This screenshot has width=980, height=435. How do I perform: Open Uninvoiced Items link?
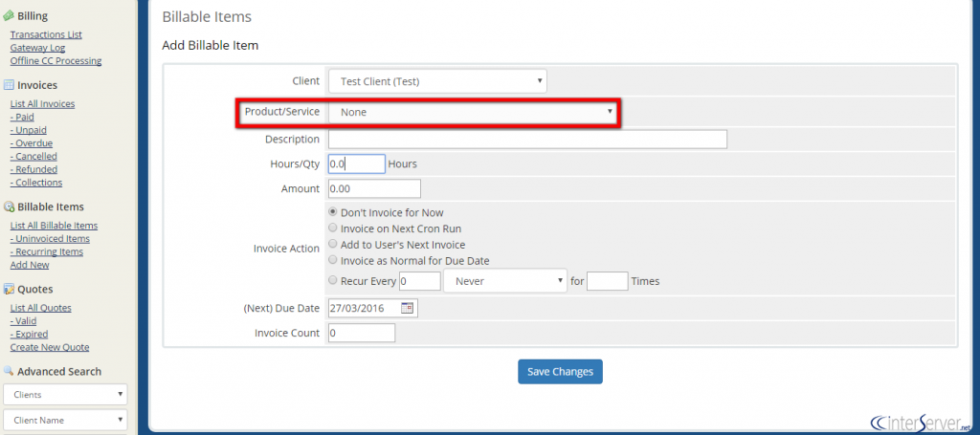(x=50, y=238)
